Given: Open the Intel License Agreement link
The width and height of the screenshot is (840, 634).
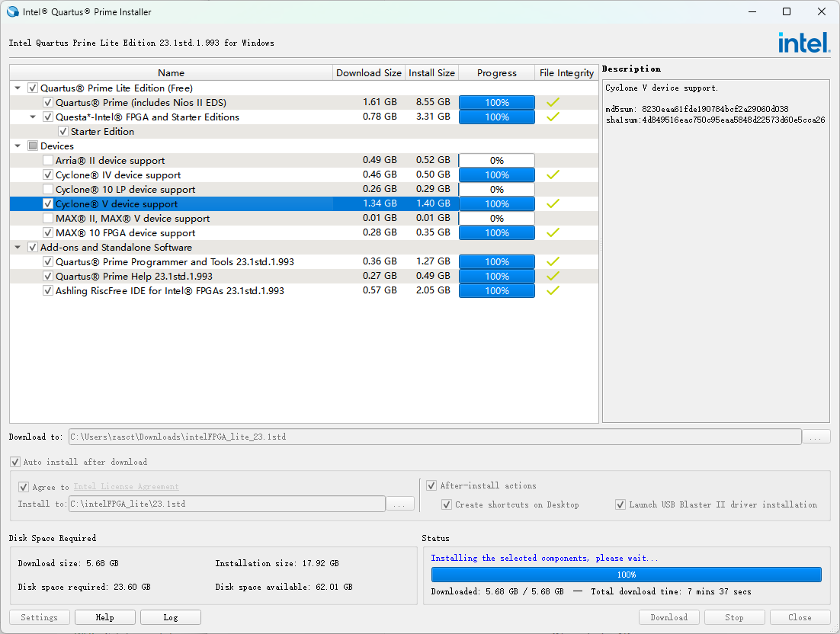Looking at the screenshot, I should (x=126, y=486).
